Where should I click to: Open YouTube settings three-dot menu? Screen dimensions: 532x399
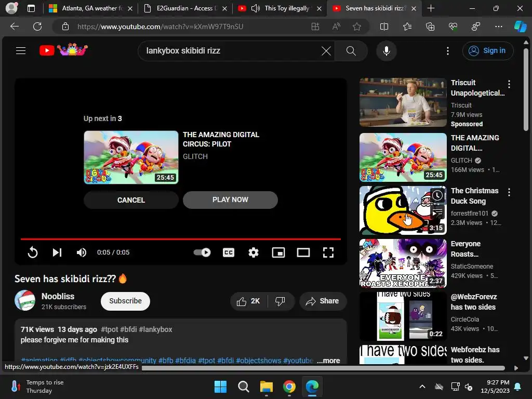pyautogui.click(x=448, y=51)
